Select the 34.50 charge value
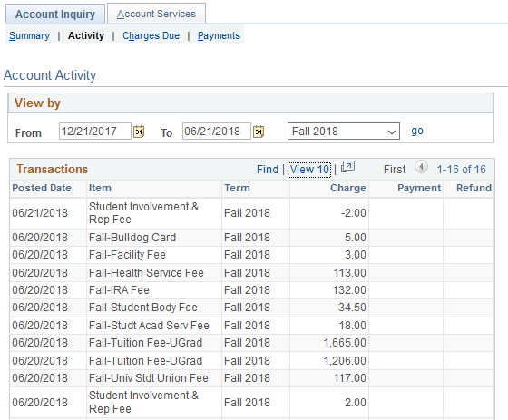508x420 pixels. tap(353, 308)
